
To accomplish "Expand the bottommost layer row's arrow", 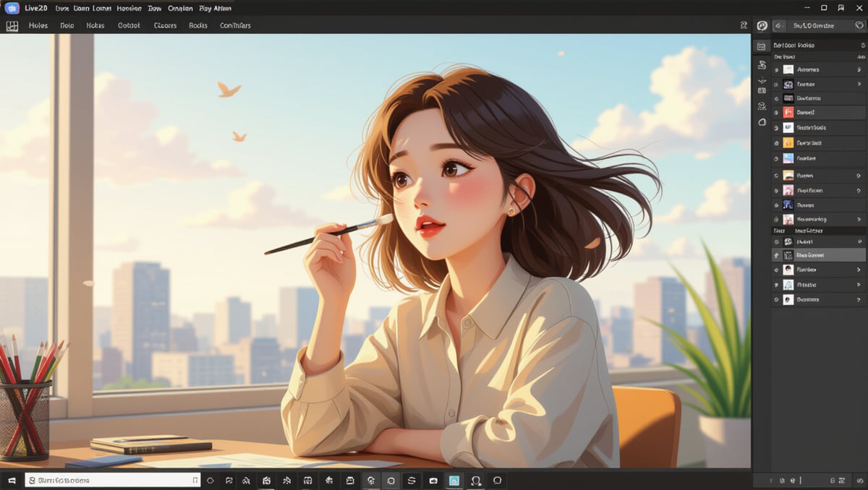I will (x=859, y=299).
